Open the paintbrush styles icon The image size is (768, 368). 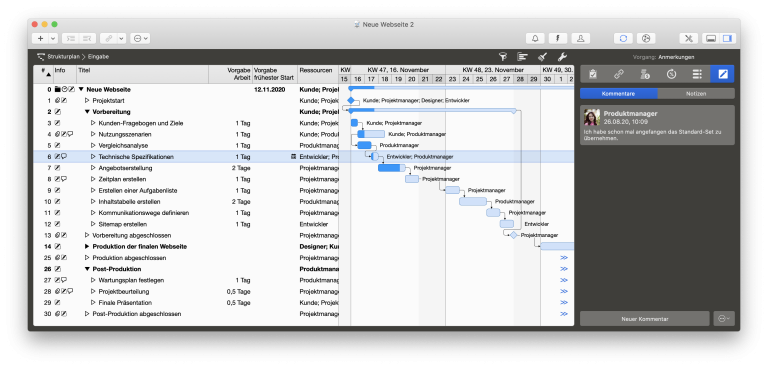[542, 57]
